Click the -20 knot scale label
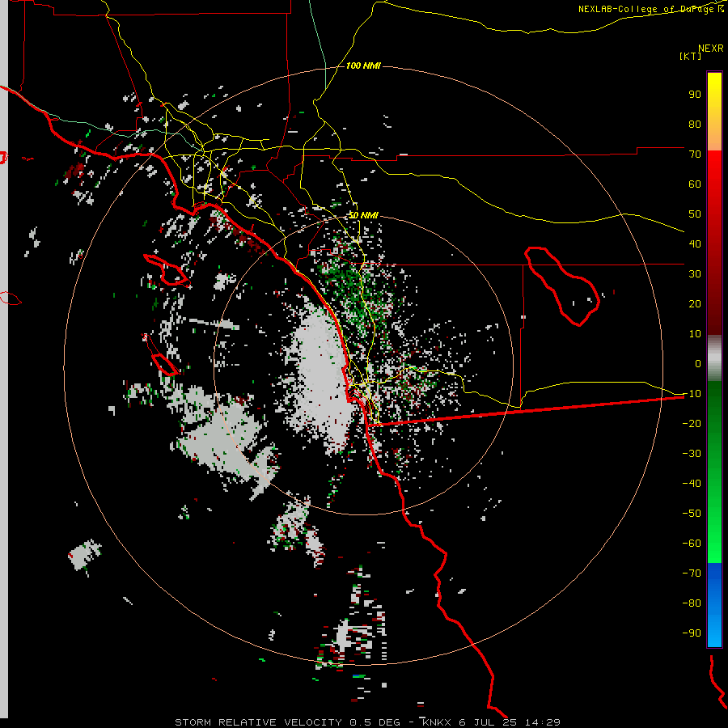This screenshot has width=728, height=728. [692, 423]
